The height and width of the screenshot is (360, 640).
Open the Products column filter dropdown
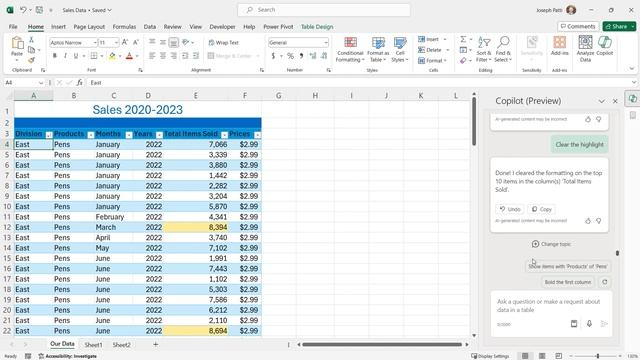pyautogui.click(x=91, y=135)
